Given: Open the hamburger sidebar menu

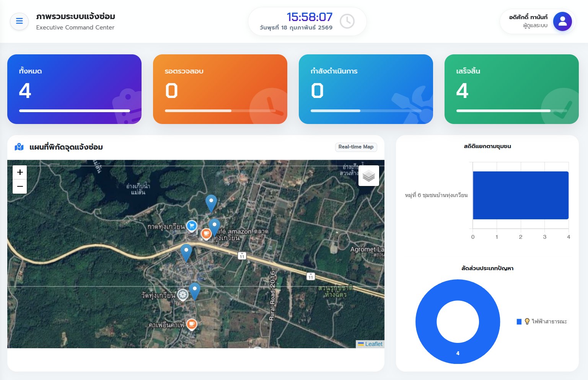Looking at the screenshot, I should click(x=19, y=21).
